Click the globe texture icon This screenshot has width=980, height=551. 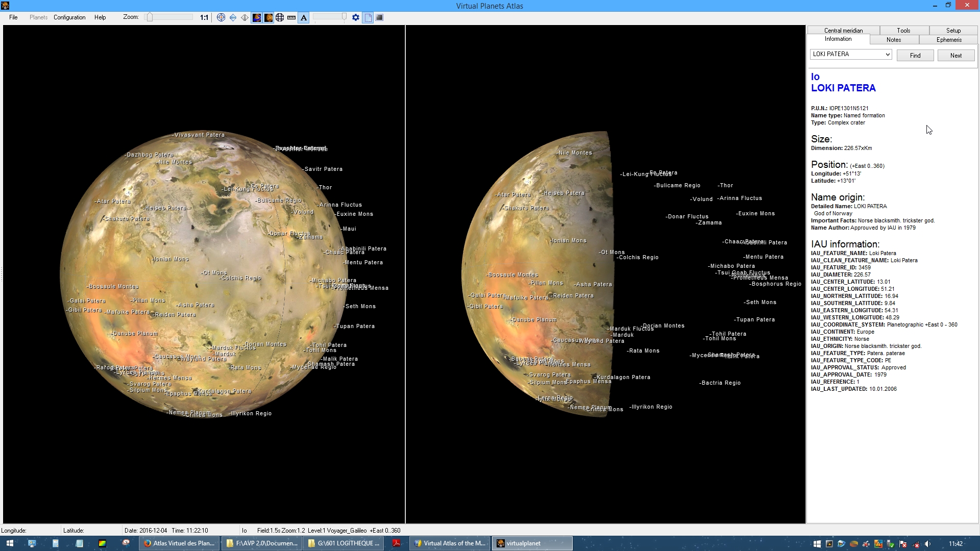[267, 17]
